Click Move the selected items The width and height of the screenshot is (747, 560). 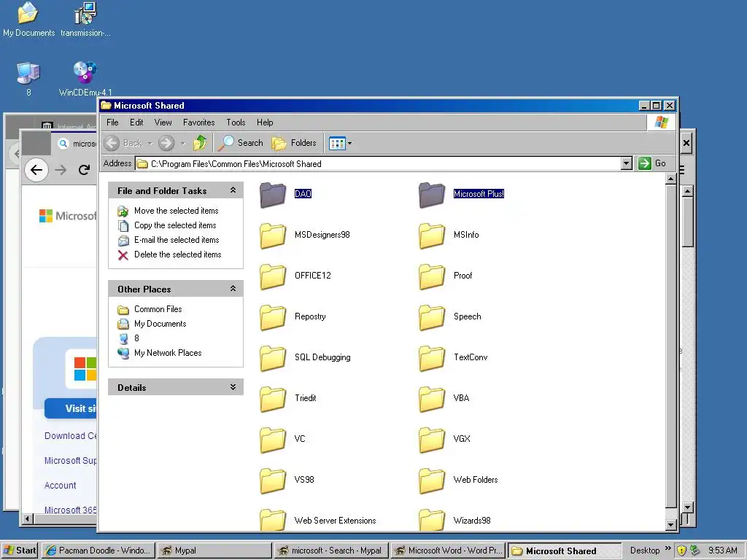tap(177, 211)
